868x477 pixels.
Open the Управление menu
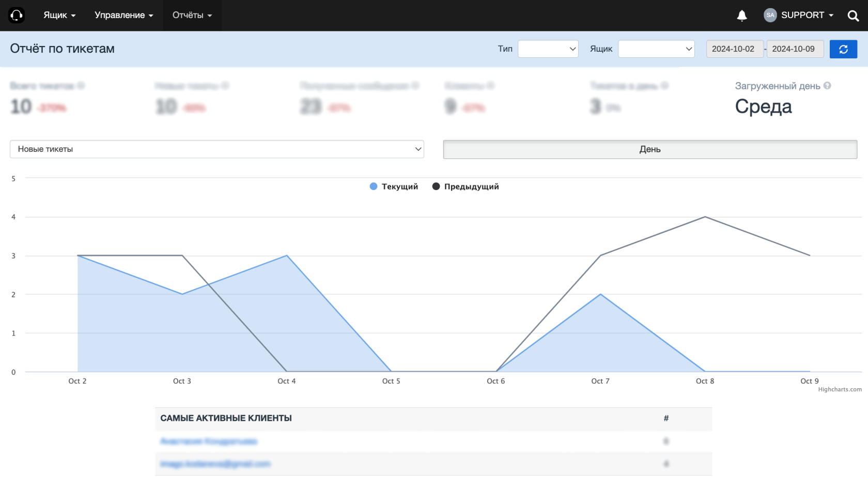coord(124,15)
